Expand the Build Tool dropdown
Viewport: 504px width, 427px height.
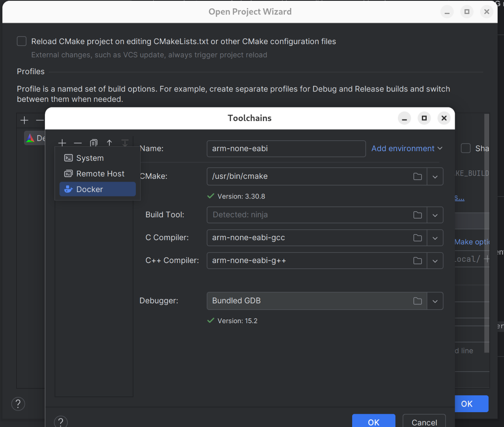pyautogui.click(x=435, y=215)
